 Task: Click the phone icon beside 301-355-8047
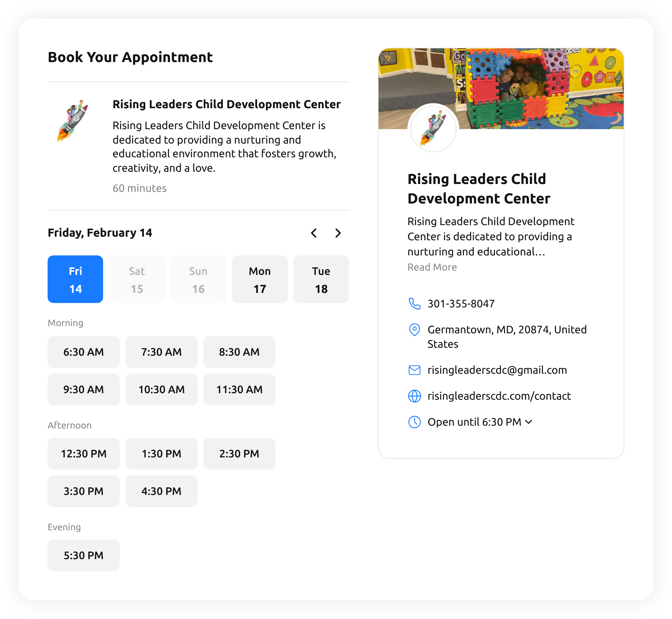[x=414, y=304]
